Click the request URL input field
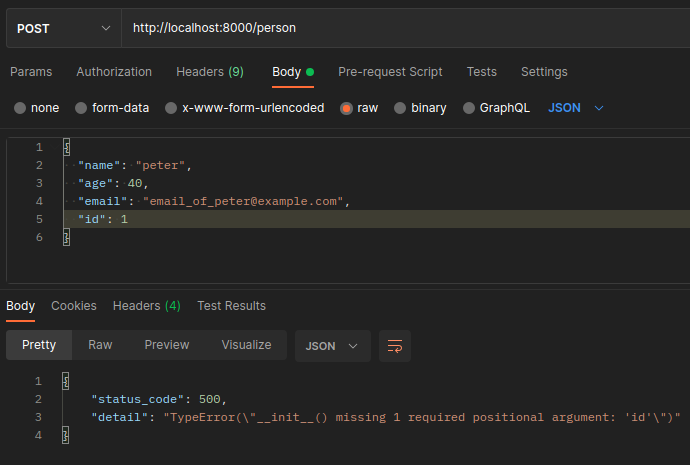Screen dimensions: 690x465 click(x=400, y=28)
